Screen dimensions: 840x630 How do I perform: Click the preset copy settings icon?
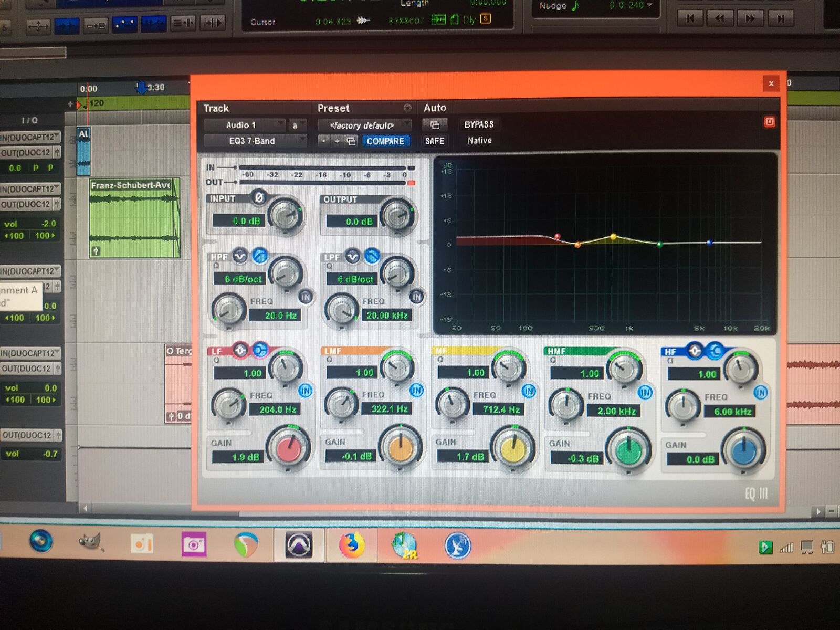(x=351, y=141)
